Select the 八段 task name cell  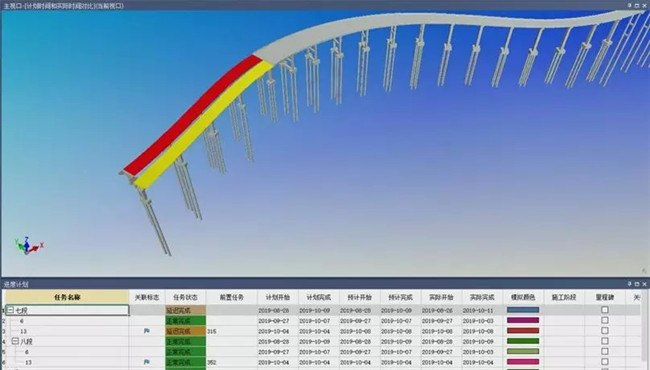[x=67, y=341]
